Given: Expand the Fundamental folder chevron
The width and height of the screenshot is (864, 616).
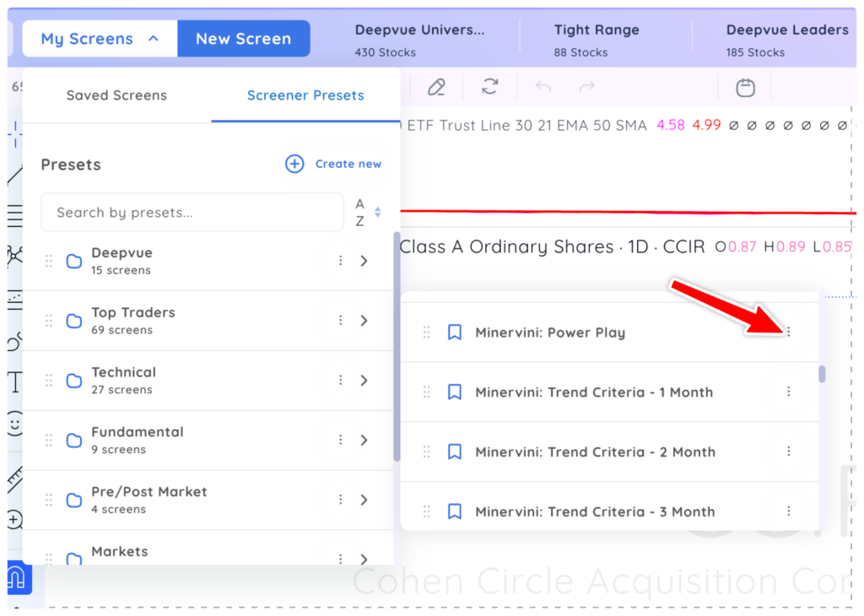Looking at the screenshot, I should pos(364,440).
